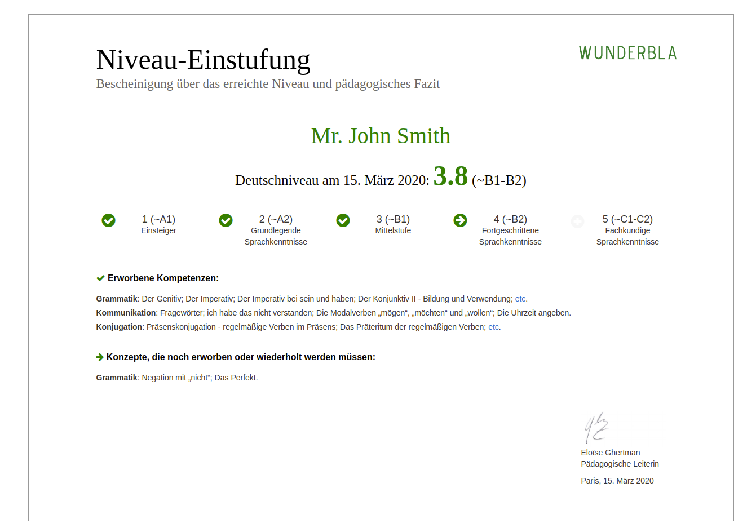
Task: Click the Niveau-Einstufung title
Action: [x=203, y=60]
